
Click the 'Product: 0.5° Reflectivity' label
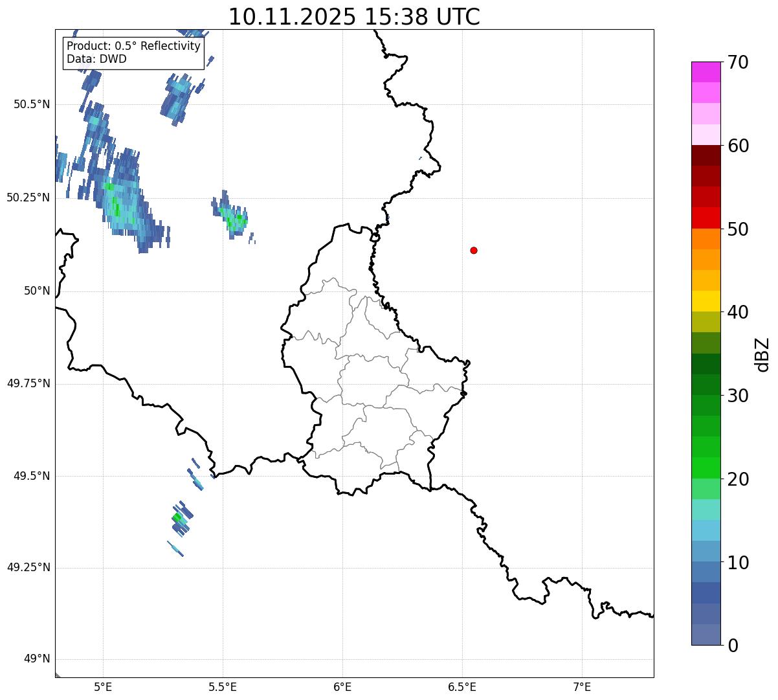(x=133, y=47)
